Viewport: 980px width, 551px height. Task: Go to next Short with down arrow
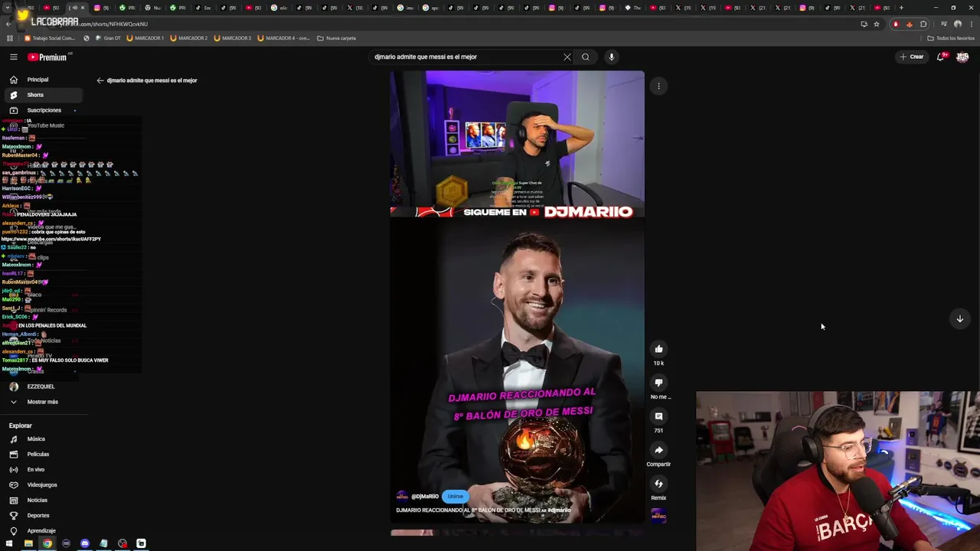[x=959, y=319]
